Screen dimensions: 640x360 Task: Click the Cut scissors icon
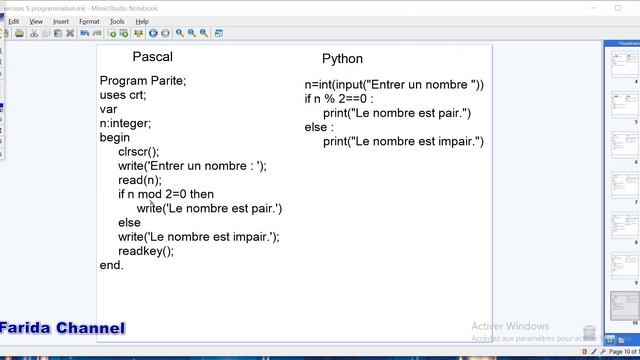(x=34, y=33)
